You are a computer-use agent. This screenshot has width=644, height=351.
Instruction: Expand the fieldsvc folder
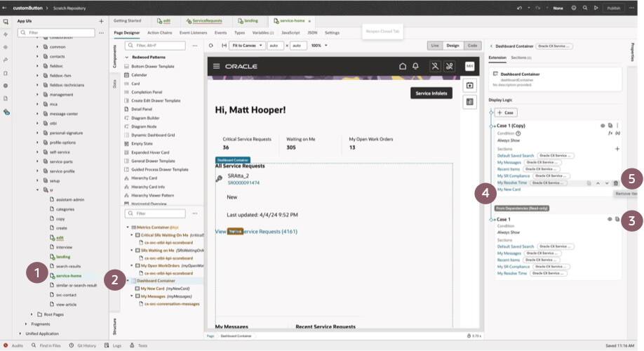pos(37,66)
